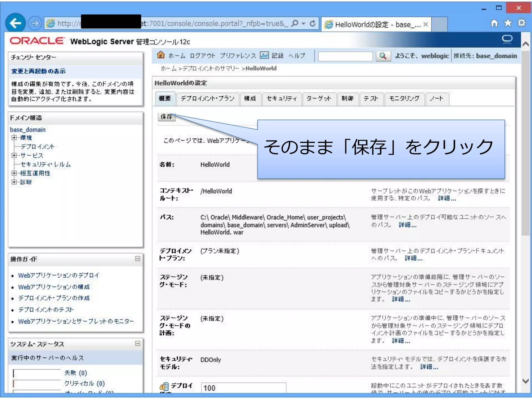Open the プリファレンス link
This screenshot has height=399, width=532.
pos(238,56)
